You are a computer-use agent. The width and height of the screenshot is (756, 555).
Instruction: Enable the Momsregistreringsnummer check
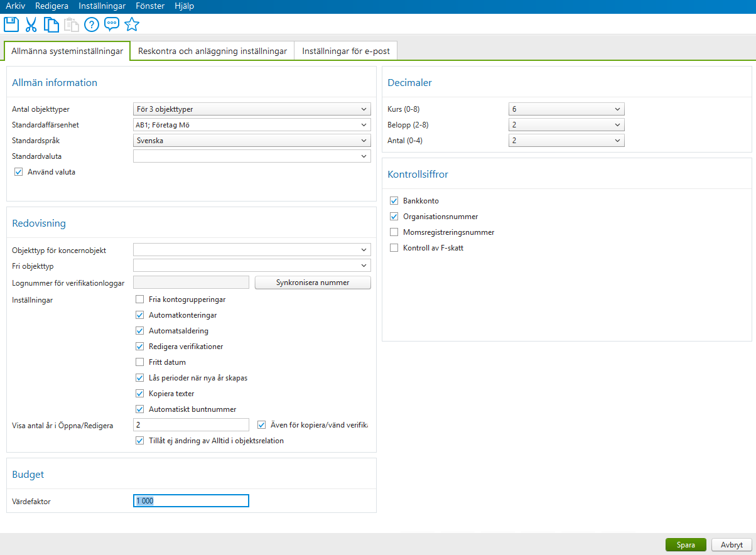coord(394,232)
